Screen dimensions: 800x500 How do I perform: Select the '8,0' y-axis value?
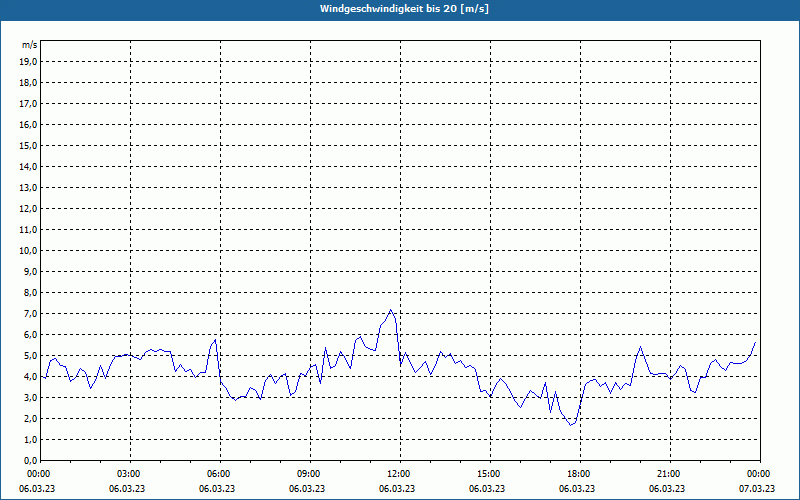(31, 293)
